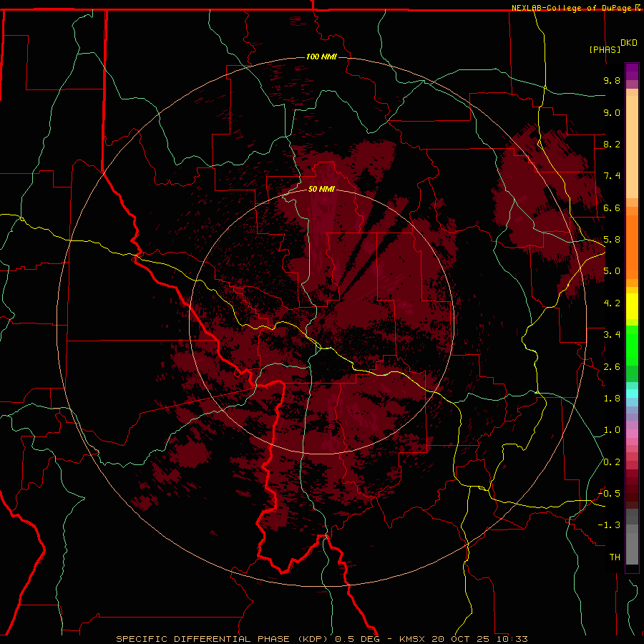Click the -0.5 color scale value
This screenshot has width=644, height=644.
[609, 494]
